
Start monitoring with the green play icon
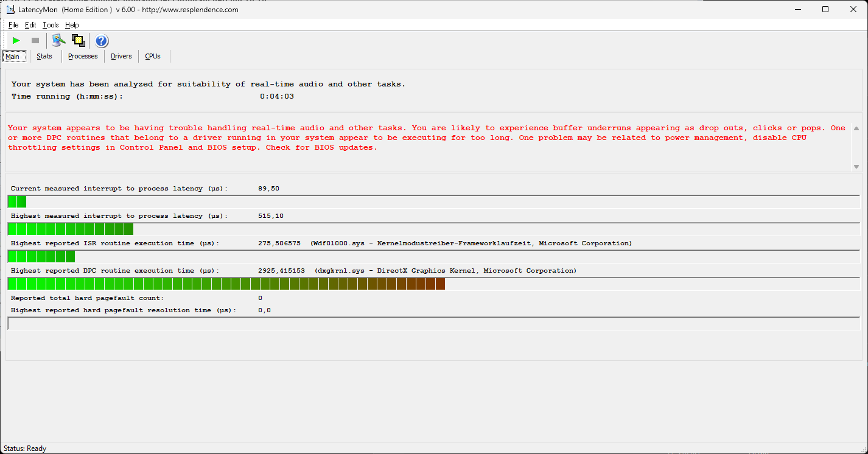click(16, 41)
